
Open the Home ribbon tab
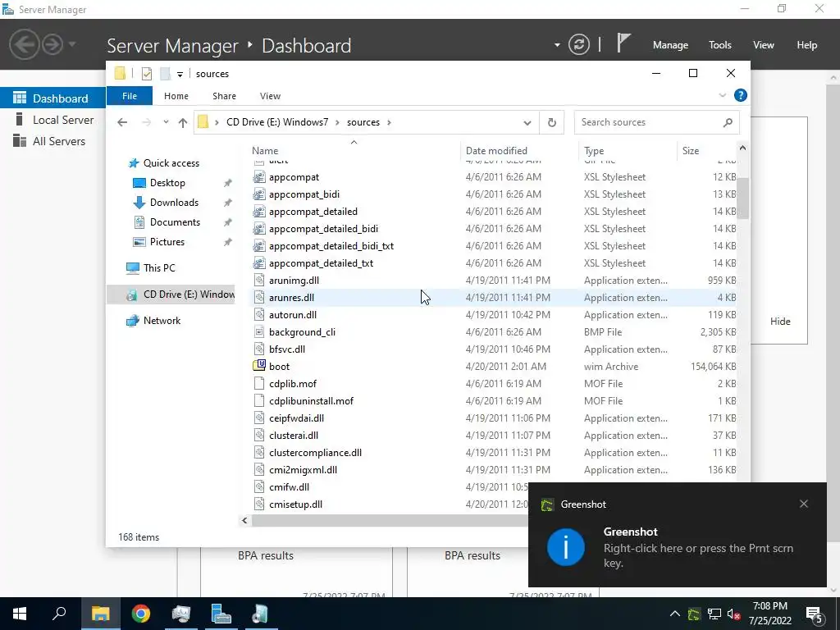pyautogui.click(x=176, y=96)
